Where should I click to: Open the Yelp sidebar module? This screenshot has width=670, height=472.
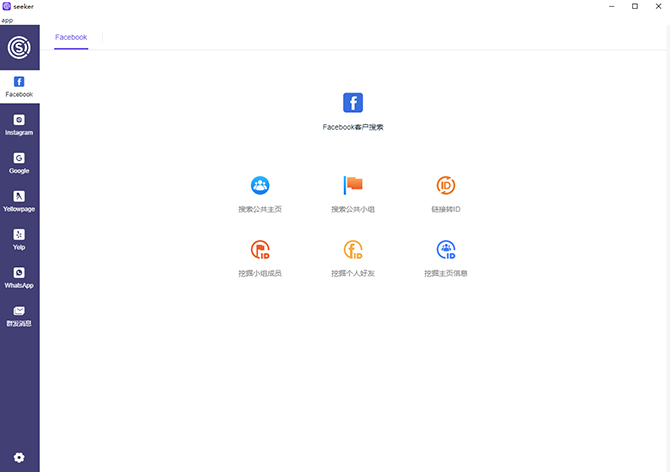[19, 240]
